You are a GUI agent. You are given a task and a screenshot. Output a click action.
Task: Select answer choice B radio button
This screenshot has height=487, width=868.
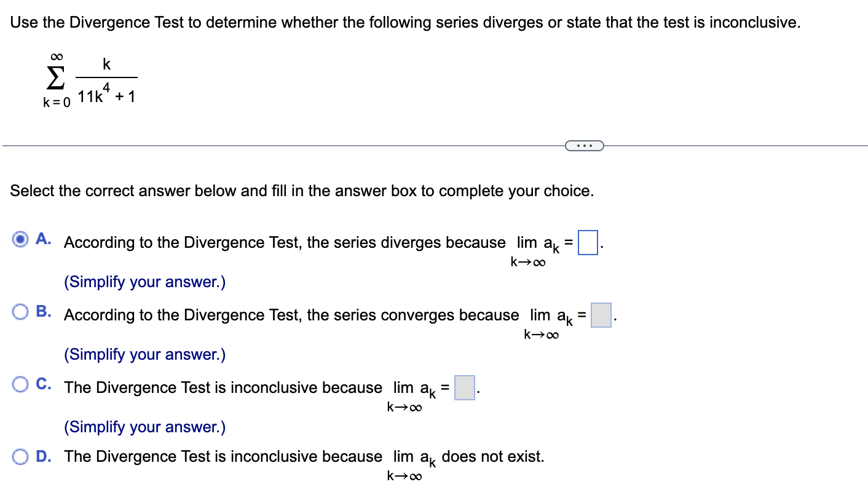coord(20,312)
